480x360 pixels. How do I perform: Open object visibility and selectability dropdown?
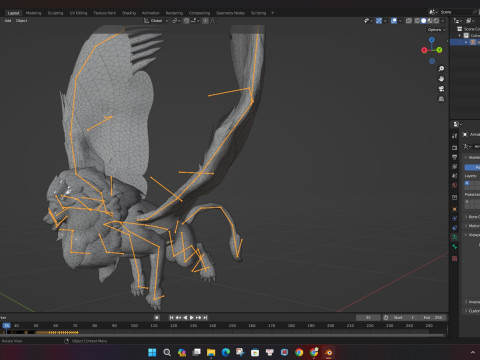tap(368, 21)
